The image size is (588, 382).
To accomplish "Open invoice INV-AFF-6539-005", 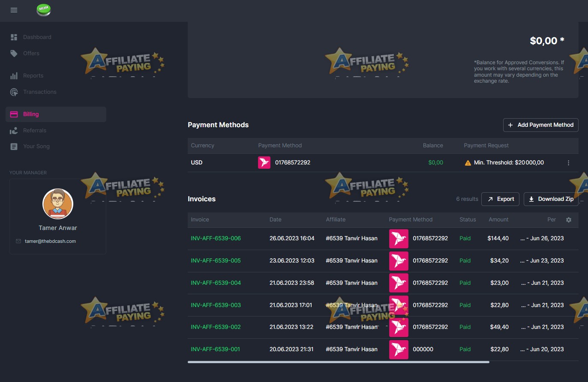I will point(216,261).
